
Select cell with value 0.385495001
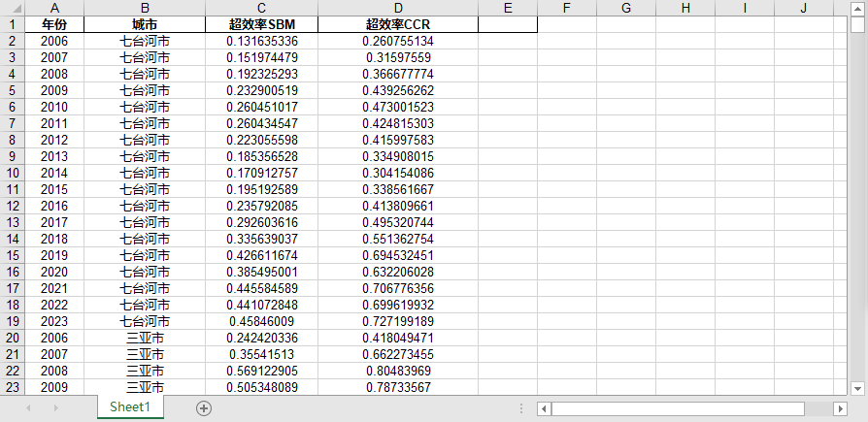[262, 272]
